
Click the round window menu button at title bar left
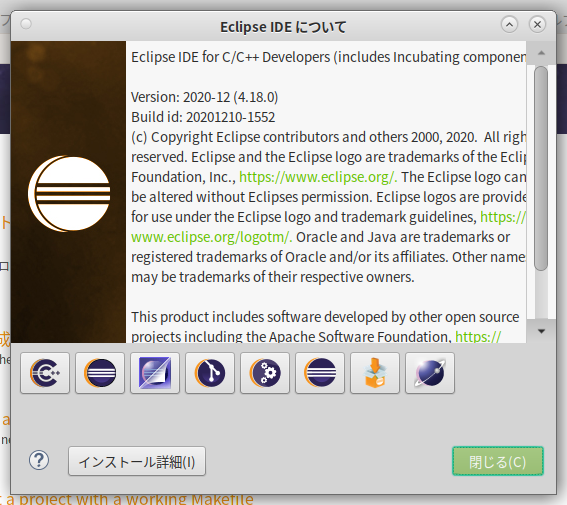click(26, 24)
